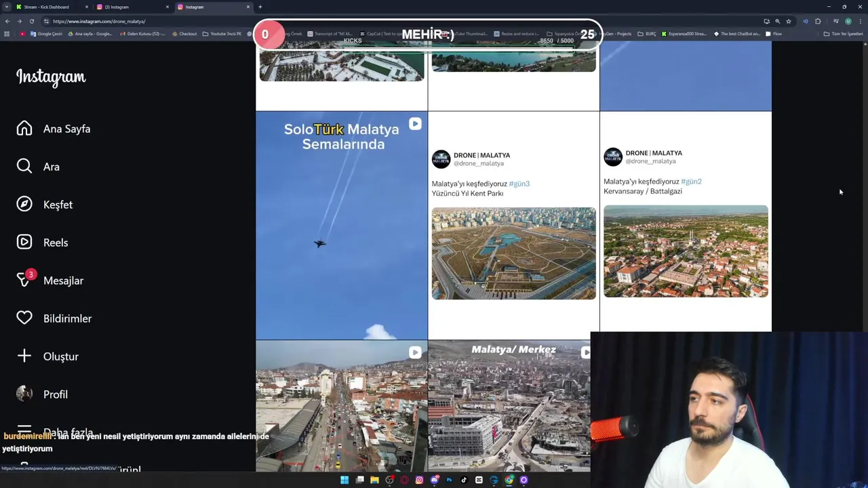
Task: Click the site information icon beside URL
Action: coord(46,21)
